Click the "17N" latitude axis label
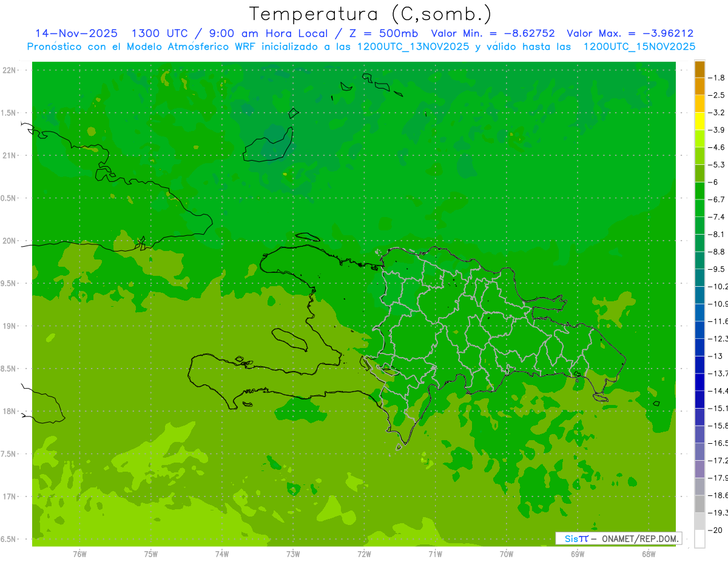 click(x=10, y=497)
